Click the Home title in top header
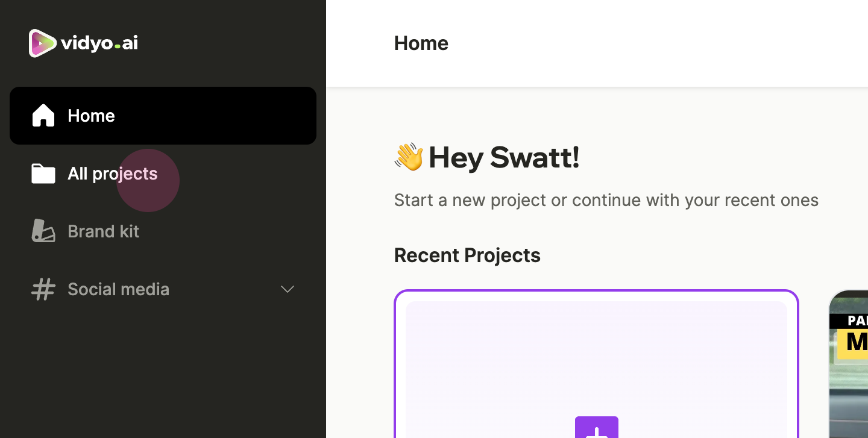Viewport: 868px width, 438px height. (421, 43)
